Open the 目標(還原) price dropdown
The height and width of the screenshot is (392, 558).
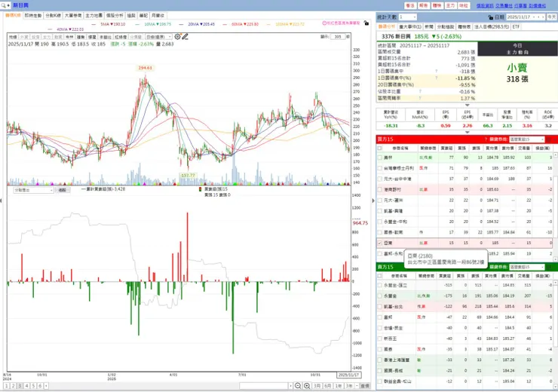pos(158,37)
